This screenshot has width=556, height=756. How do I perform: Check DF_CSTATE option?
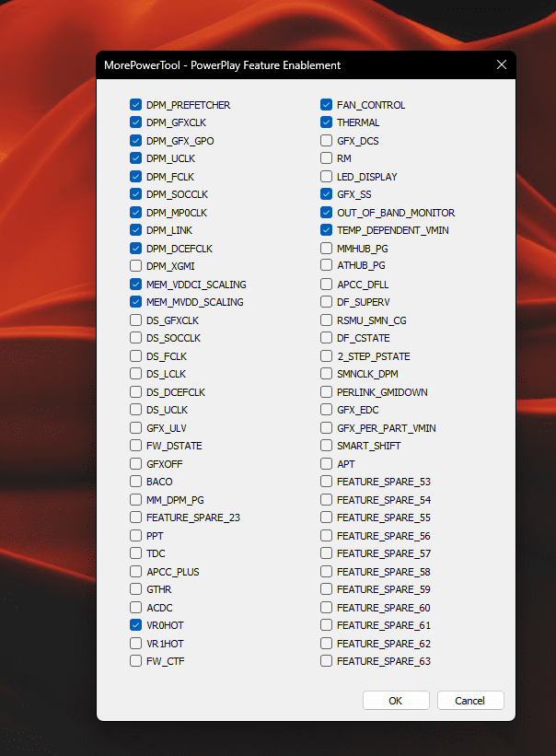[326, 338]
